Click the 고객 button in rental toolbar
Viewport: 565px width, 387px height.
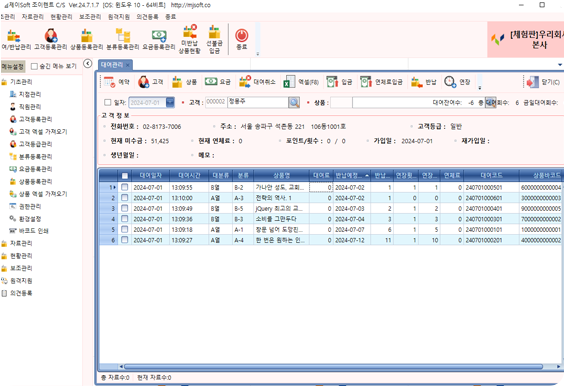click(x=151, y=82)
